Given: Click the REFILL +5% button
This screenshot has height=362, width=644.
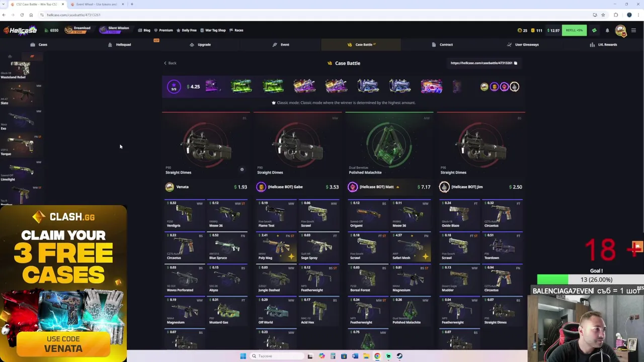Looking at the screenshot, I should pos(574,30).
